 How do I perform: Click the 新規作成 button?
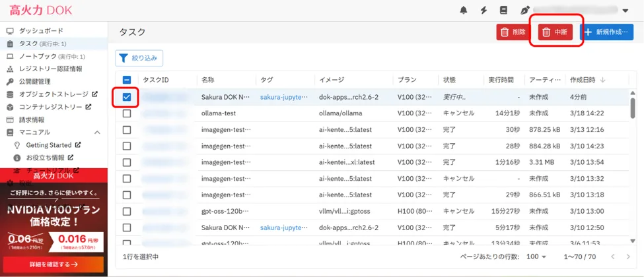click(606, 32)
